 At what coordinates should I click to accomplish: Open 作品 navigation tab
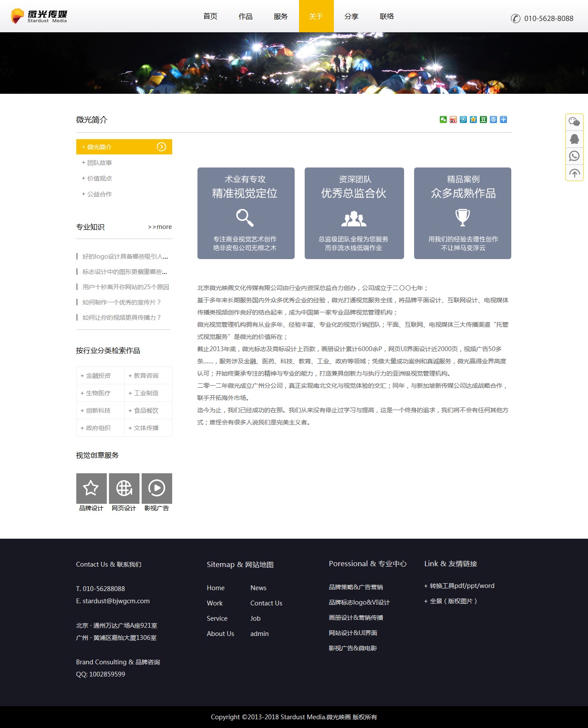pos(245,16)
